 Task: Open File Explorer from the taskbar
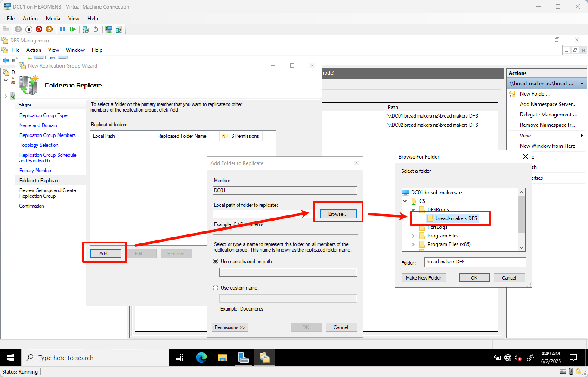click(222, 358)
